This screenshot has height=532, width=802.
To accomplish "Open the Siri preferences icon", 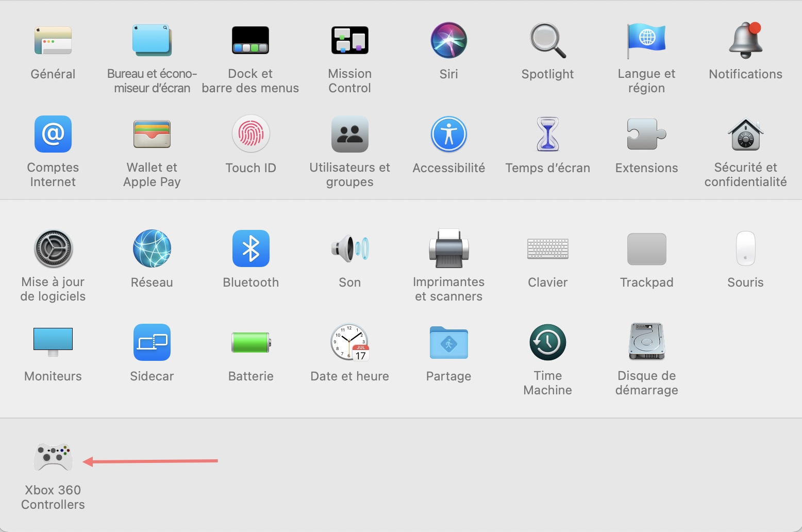I will point(449,41).
